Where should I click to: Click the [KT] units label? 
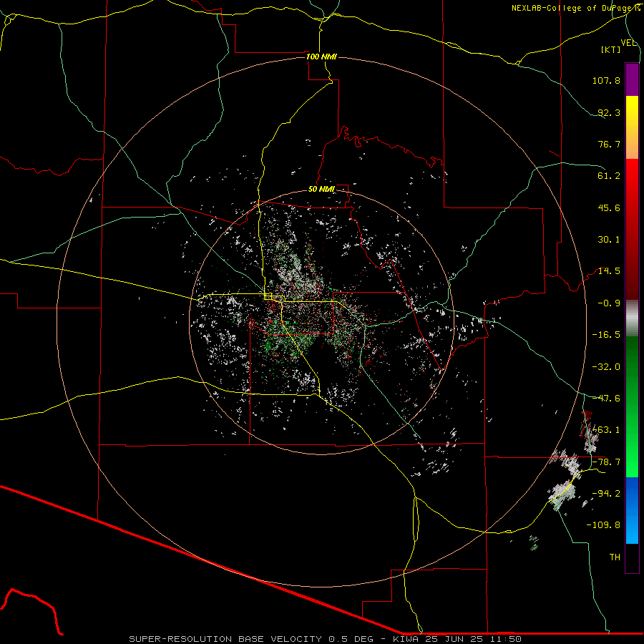tap(611, 49)
